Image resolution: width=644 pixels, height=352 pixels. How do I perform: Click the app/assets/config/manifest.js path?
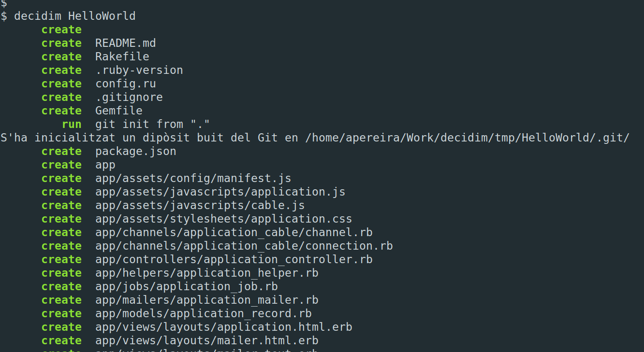tap(193, 179)
